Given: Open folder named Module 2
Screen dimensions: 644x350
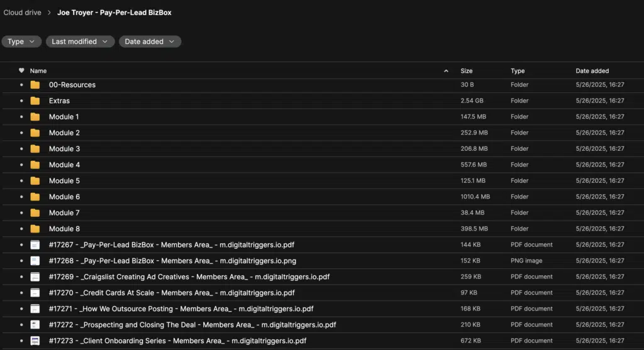Looking at the screenshot, I should click(x=64, y=133).
